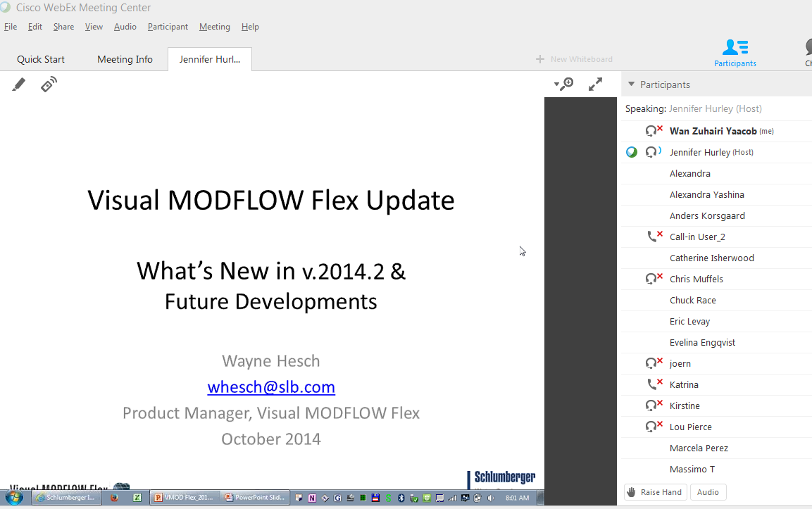Click the Firefox taskbar icon
The width and height of the screenshot is (812, 509).
[x=115, y=498]
